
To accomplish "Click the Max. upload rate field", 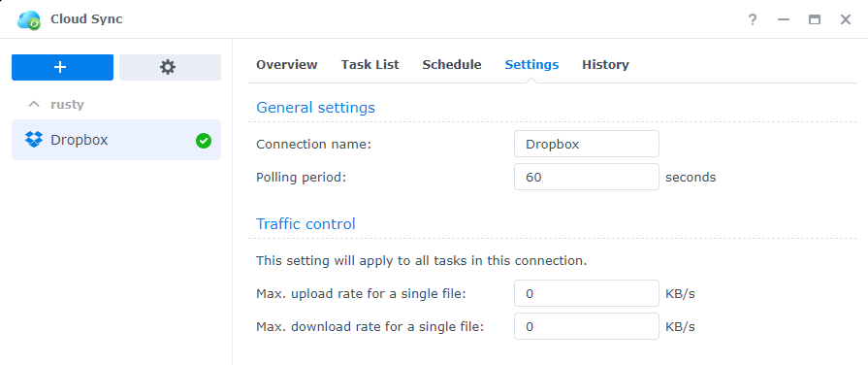I will tap(586, 293).
